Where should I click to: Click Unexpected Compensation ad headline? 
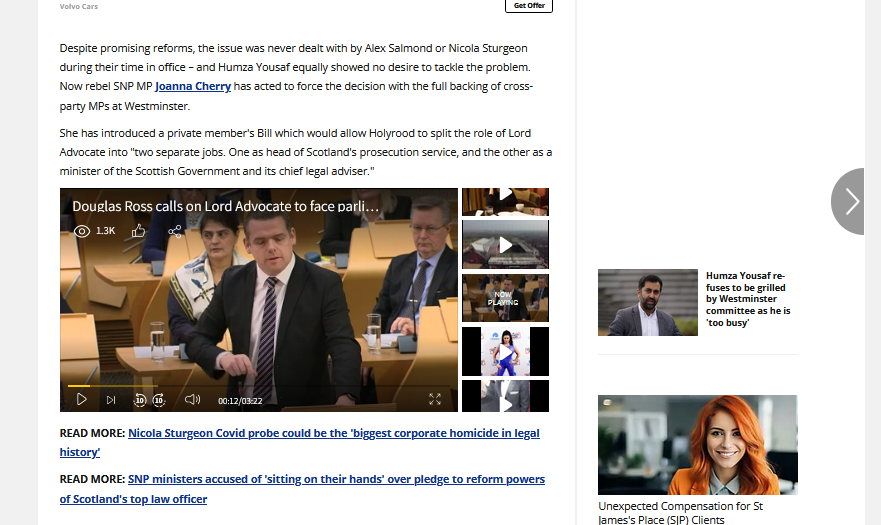(x=680, y=513)
